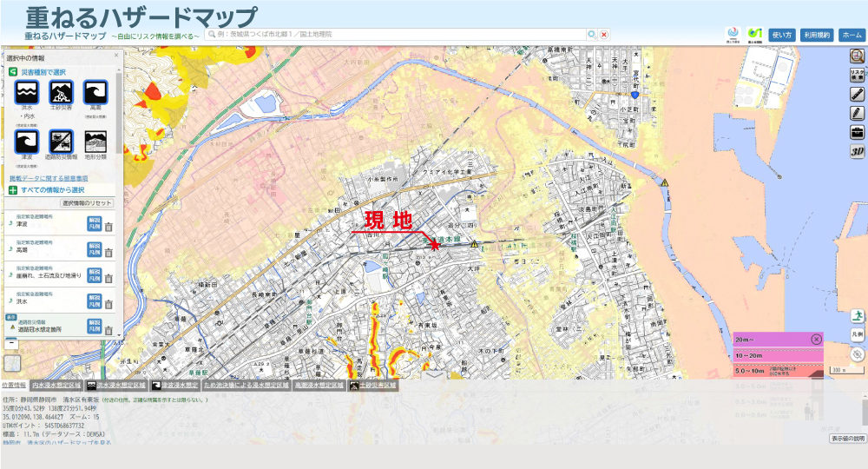Viewport: 868px width, 469px height.
Task: Open 清水区のハザードマップを見る link
Action: pyautogui.click(x=56, y=443)
